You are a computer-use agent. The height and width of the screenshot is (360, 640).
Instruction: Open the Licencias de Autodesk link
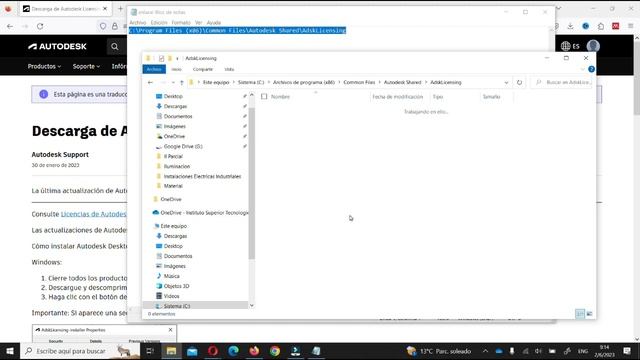[93, 214]
